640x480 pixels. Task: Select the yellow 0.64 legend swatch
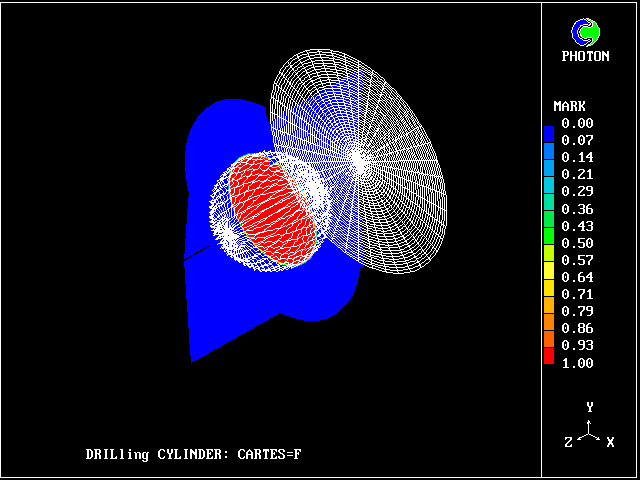tap(549, 277)
